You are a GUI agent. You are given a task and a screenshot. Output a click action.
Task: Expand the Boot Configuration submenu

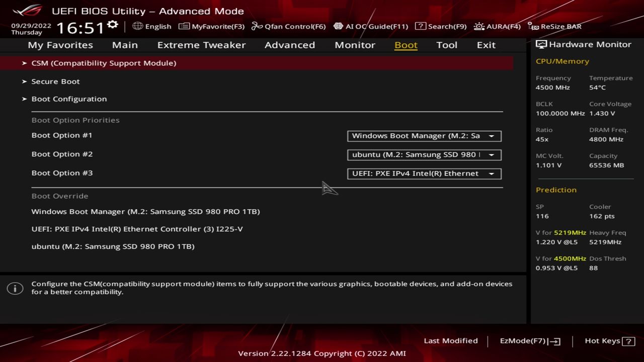69,99
